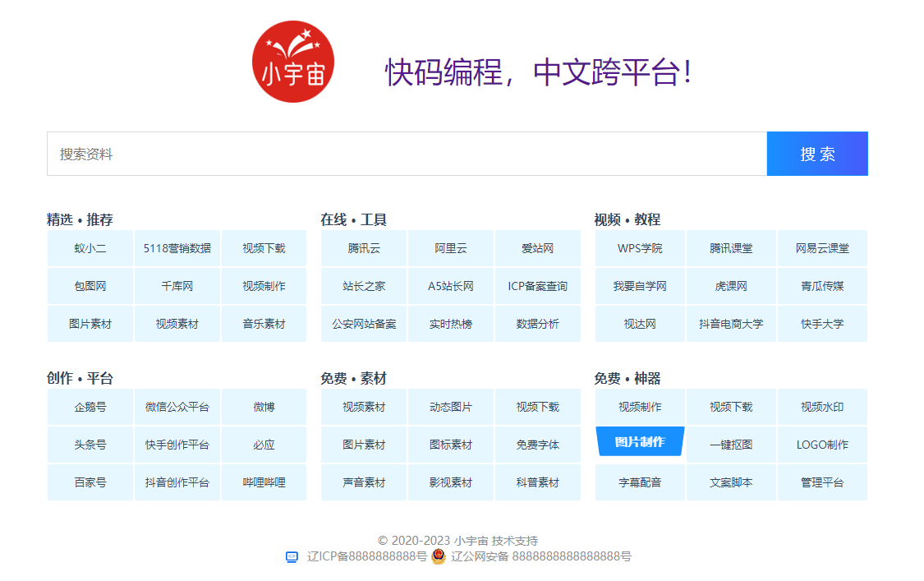Open the 图标素材 link
The image size is (924, 581).
tap(451, 445)
